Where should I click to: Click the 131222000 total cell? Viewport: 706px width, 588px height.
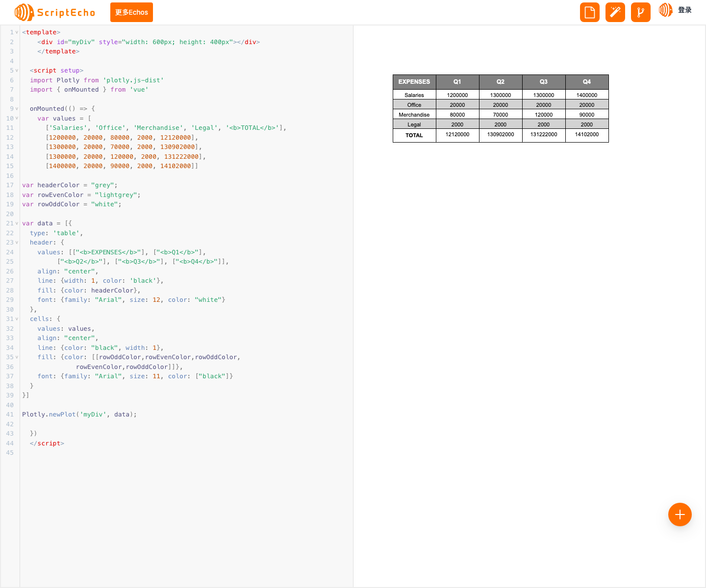544,135
